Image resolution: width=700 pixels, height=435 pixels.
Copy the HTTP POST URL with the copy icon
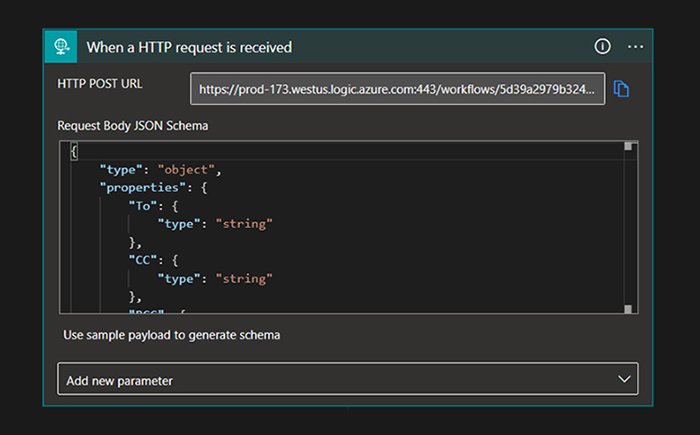[x=621, y=89]
